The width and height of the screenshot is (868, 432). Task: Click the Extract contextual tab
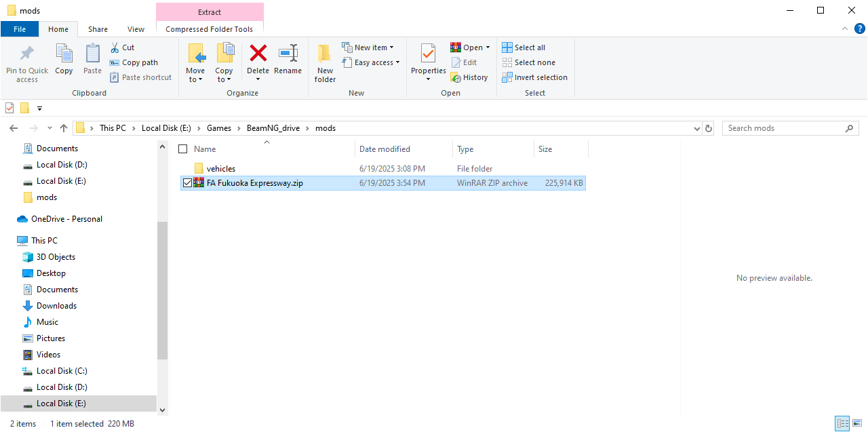point(210,12)
